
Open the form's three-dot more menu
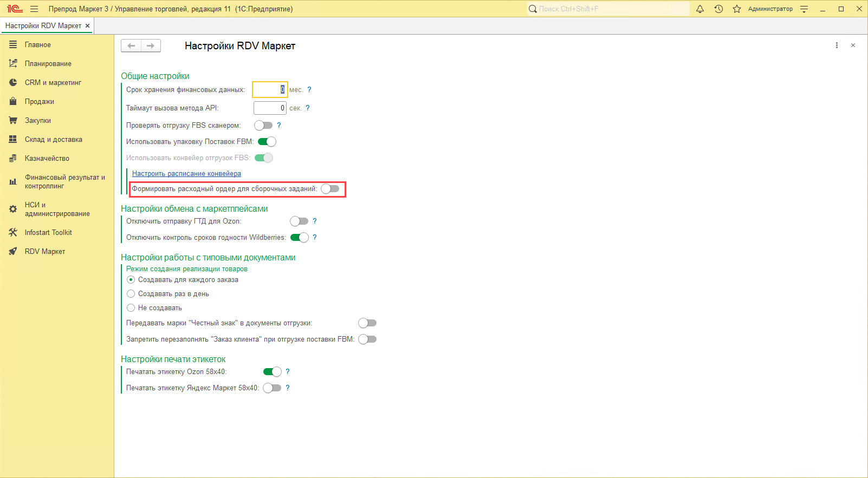837,45
